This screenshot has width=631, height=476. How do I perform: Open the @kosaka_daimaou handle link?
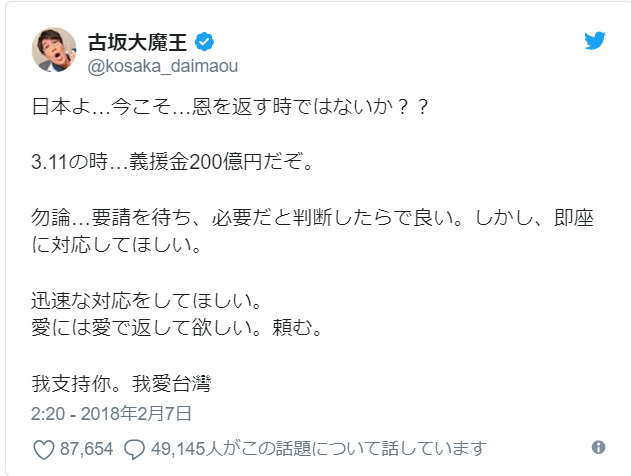click(x=160, y=65)
